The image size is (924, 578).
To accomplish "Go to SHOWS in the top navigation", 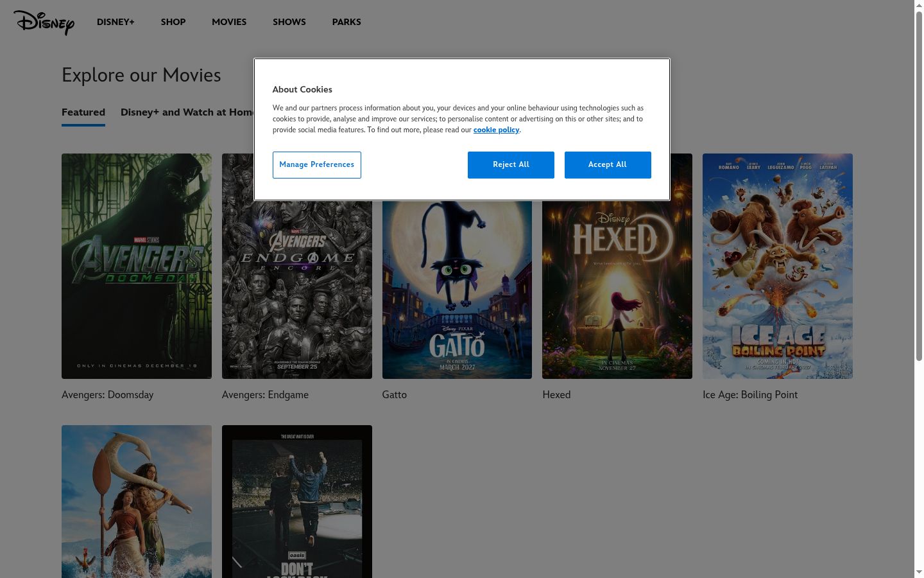I will click(289, 22).
